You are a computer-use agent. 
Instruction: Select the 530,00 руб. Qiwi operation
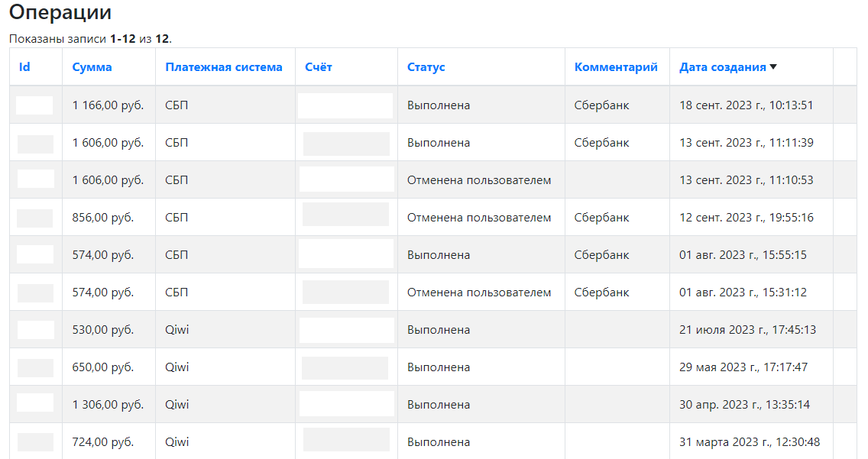(x=433, y=330)
